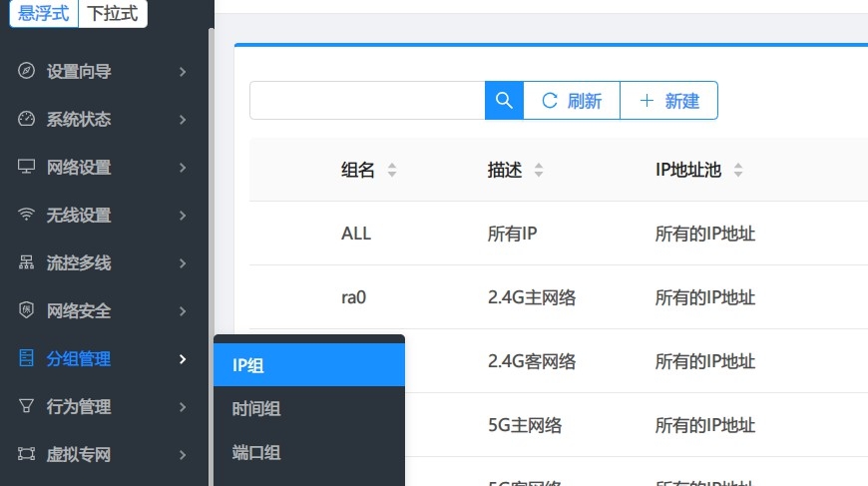868x486 pixels.
Task: Click the monitor icon beside 网络设置
Action: point(27,167)
